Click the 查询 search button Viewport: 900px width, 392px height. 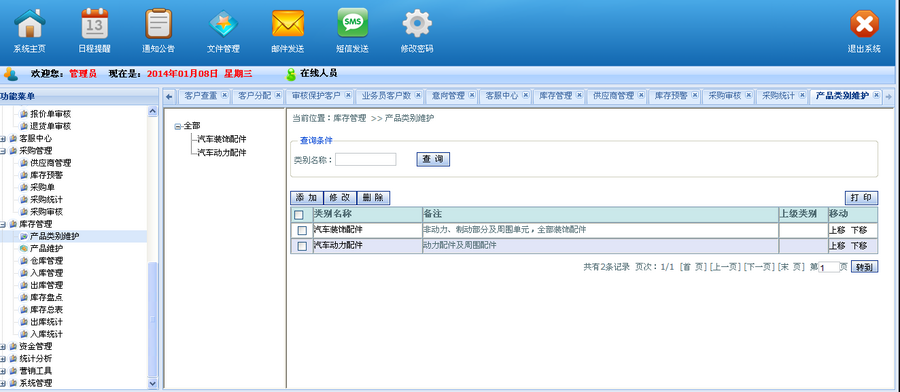(x=433, y=160)
